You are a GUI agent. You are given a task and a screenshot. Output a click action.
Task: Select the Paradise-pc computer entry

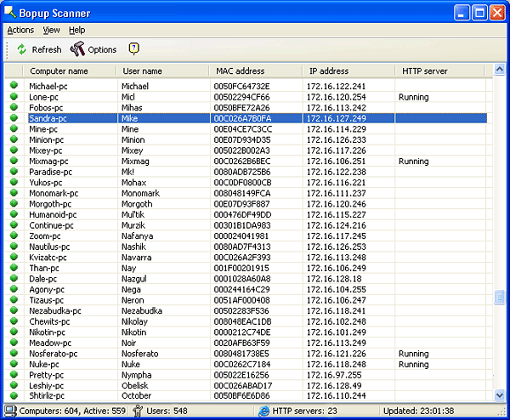[x=50, y=172]
